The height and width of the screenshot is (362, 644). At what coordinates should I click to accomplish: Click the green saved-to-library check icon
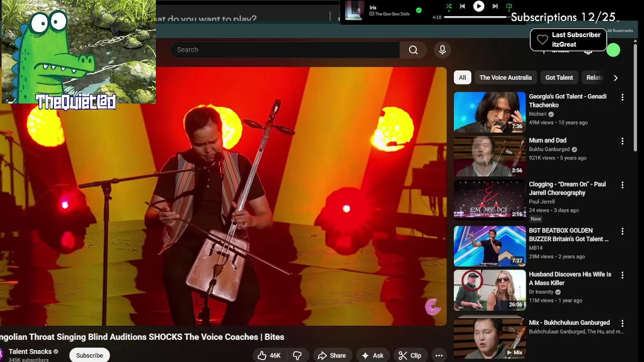(419, 10)
